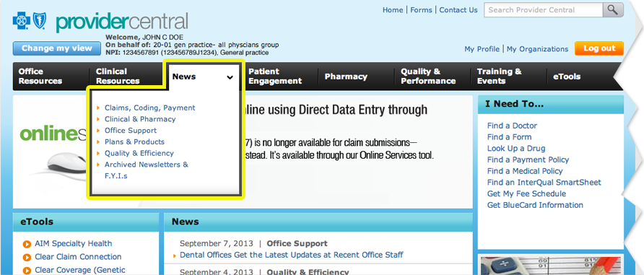Open the Office Resources menu

coord(40,77)
